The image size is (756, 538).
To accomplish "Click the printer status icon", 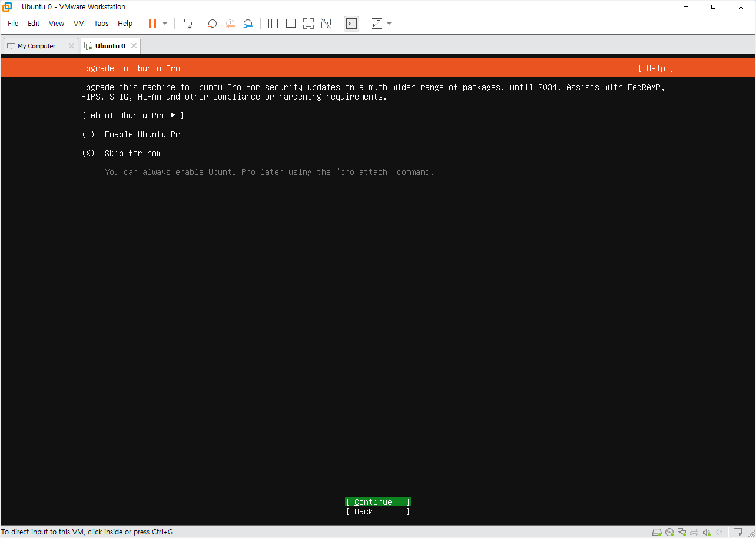I will pyautogui.click(x=695, y=532).
